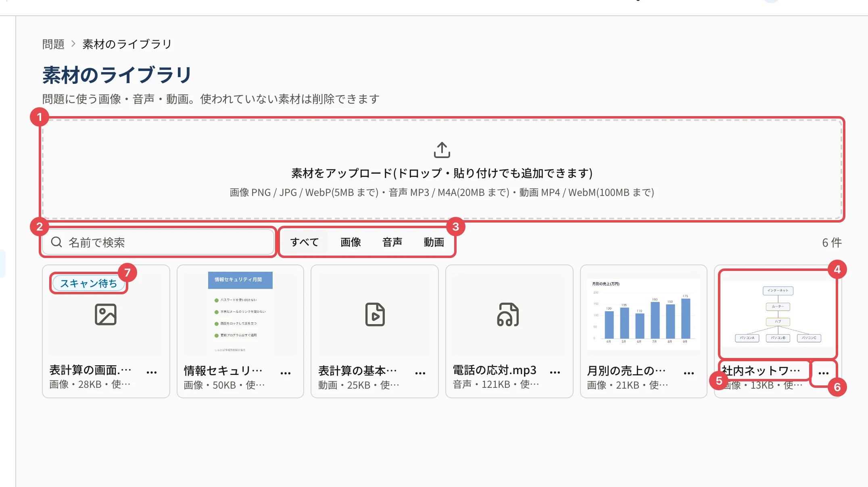Click the 月別の売上の… file name
Screen dimensions: 868x487
[626, 371]
